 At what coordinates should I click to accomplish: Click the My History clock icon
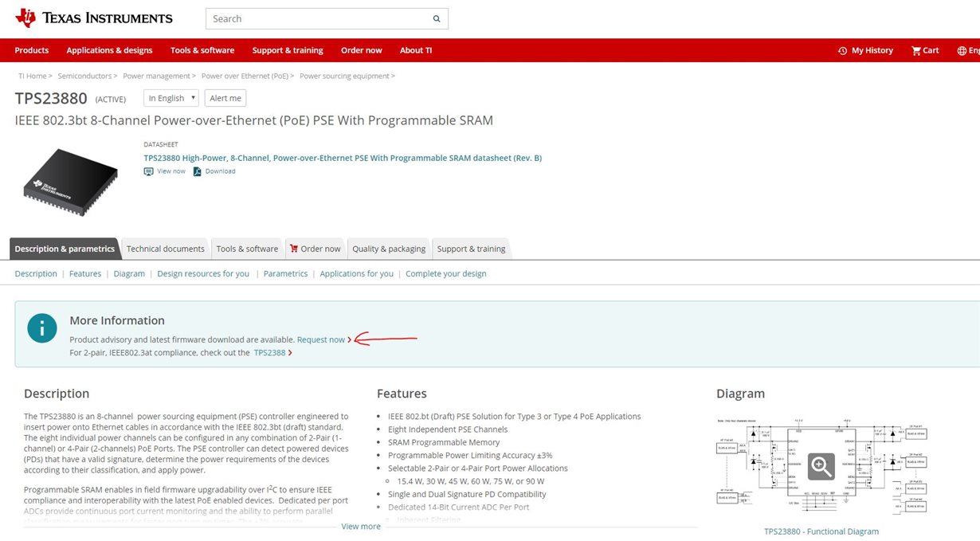[x=842, y=50]
